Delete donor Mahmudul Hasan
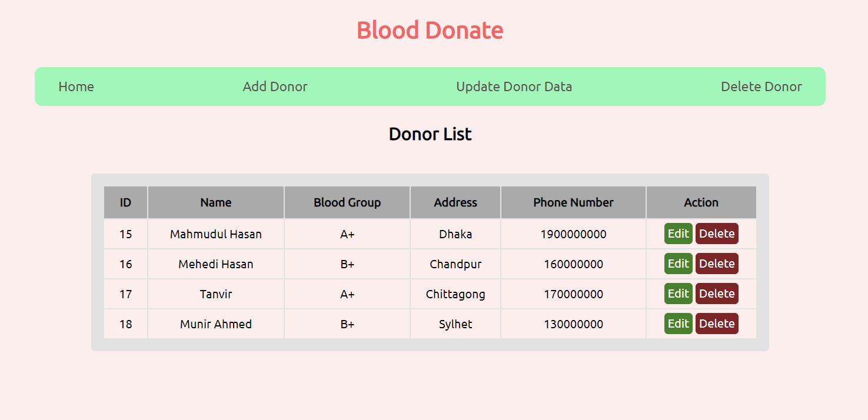This screenshot has height=420, width=868. 717,234
